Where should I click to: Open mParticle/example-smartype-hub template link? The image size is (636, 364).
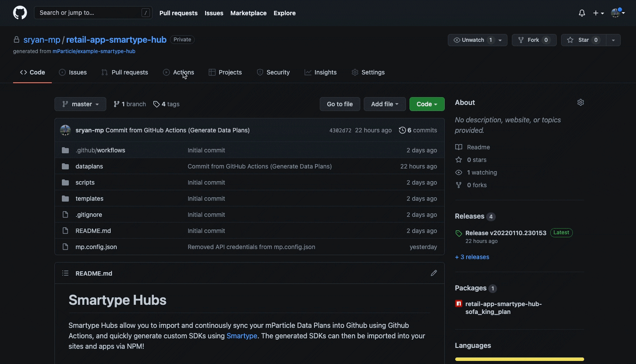coord(94,51)
